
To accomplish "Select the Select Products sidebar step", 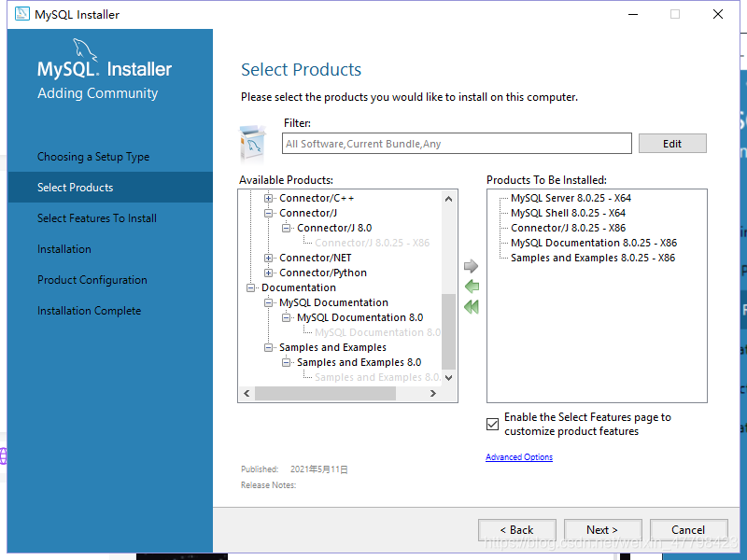I will click(x=110, y=188).
